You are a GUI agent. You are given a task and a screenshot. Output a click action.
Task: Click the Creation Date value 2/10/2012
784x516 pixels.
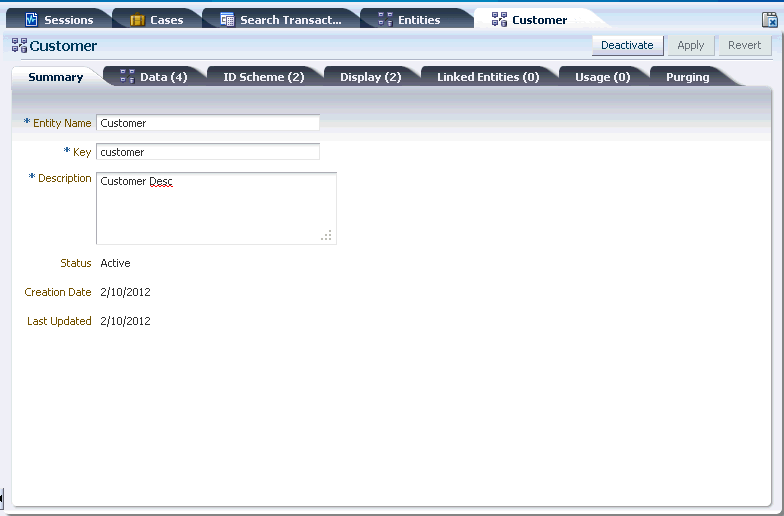126,292
